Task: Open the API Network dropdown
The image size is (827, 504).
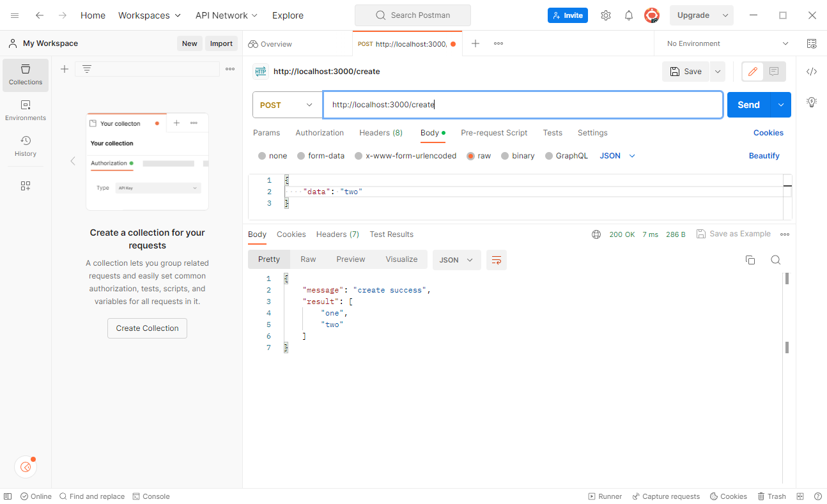Action: (226, 15)
